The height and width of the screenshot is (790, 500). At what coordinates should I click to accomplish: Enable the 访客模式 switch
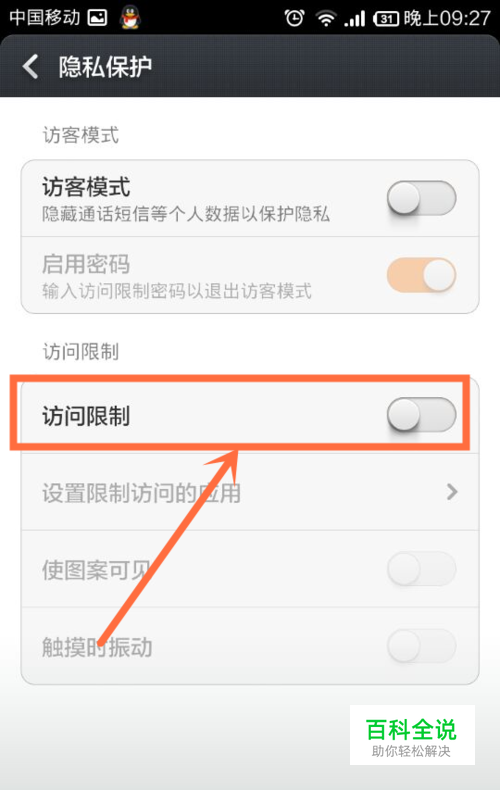tap(421, 198)
